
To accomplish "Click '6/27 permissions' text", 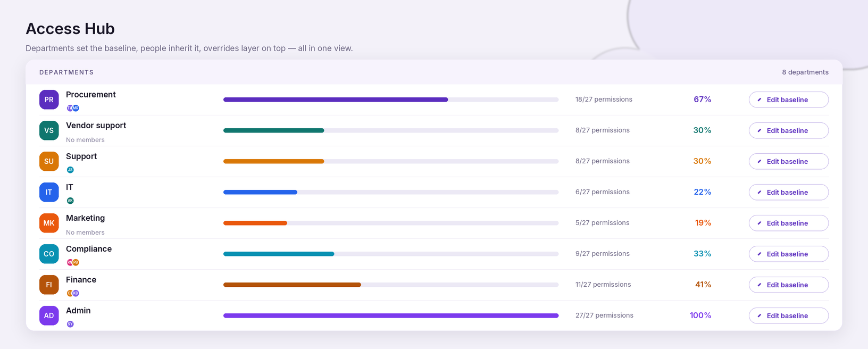I will click(x=603, y=192).
